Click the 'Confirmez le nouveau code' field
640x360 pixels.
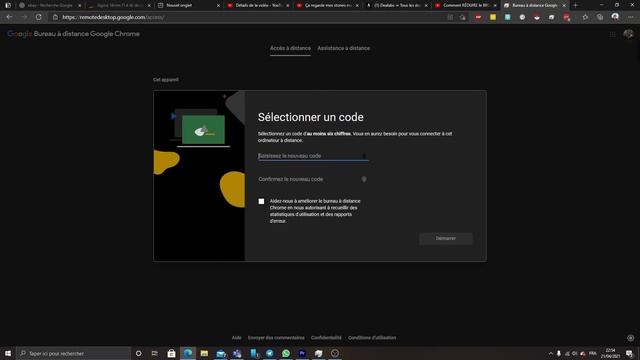(313, 179)
